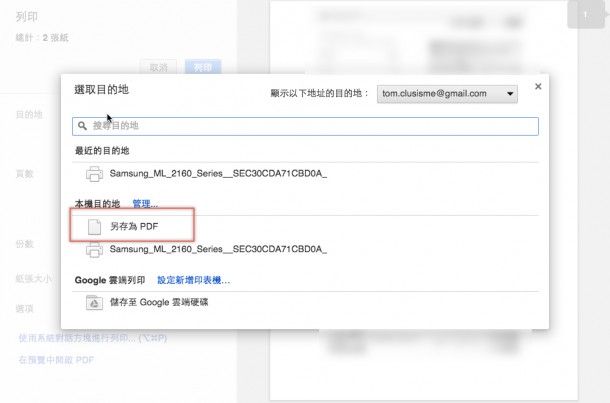Click the magnifier icon in search field

[82, 126]
